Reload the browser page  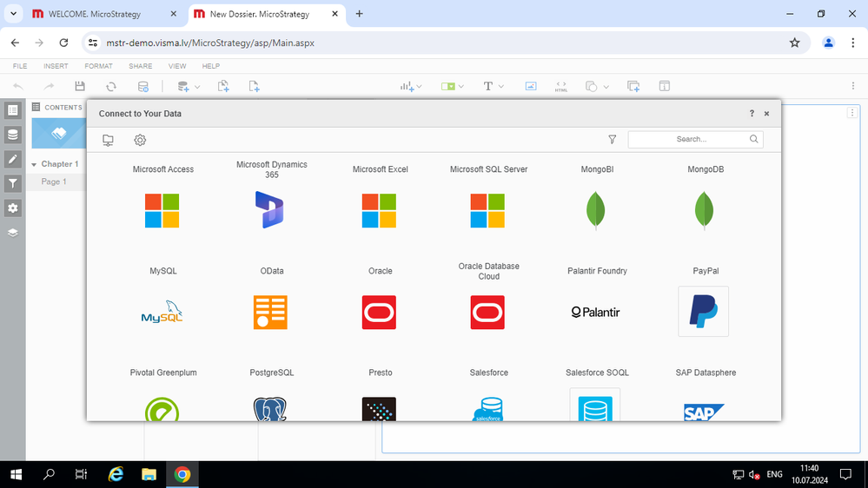coord(63,43)
